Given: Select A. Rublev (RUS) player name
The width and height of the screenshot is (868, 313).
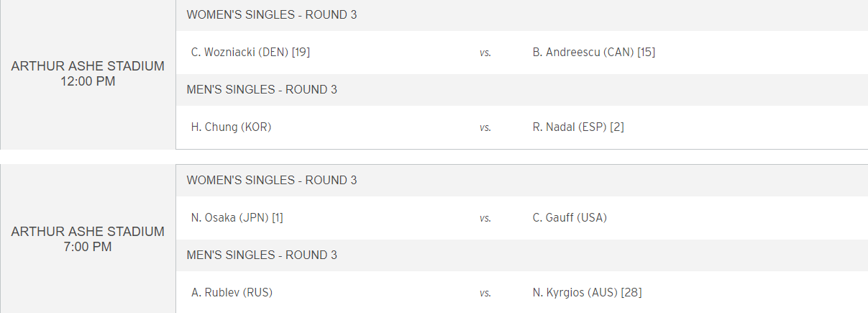Looking at the screenshot, I should [232, 292].
